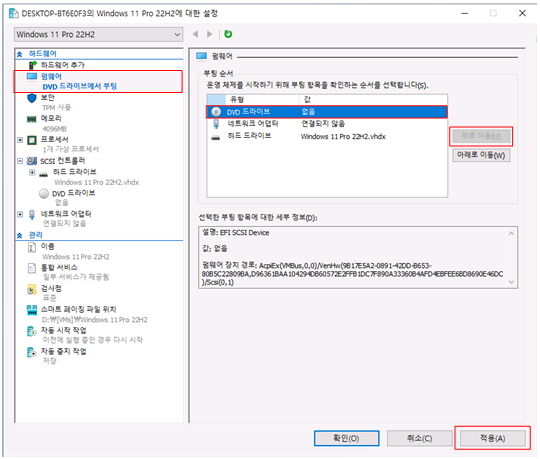The image size is (540, 459).
Task: Click the 자동 시작 작업 icon
Action: [x=32, y=332]
